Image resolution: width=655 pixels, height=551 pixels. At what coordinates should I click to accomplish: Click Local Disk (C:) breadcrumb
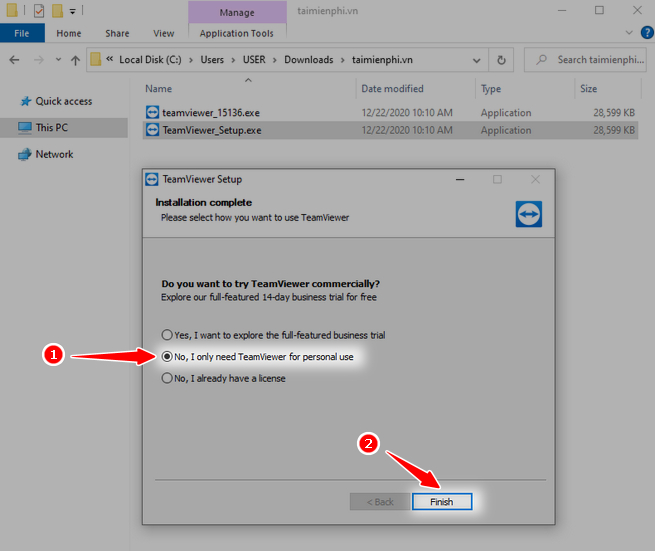point(150,59)
